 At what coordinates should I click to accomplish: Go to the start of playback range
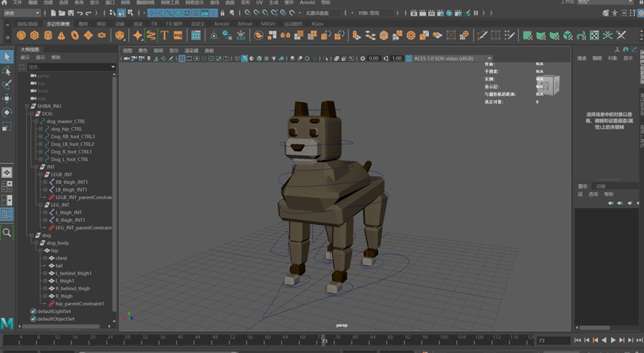(x=578, y=340)
